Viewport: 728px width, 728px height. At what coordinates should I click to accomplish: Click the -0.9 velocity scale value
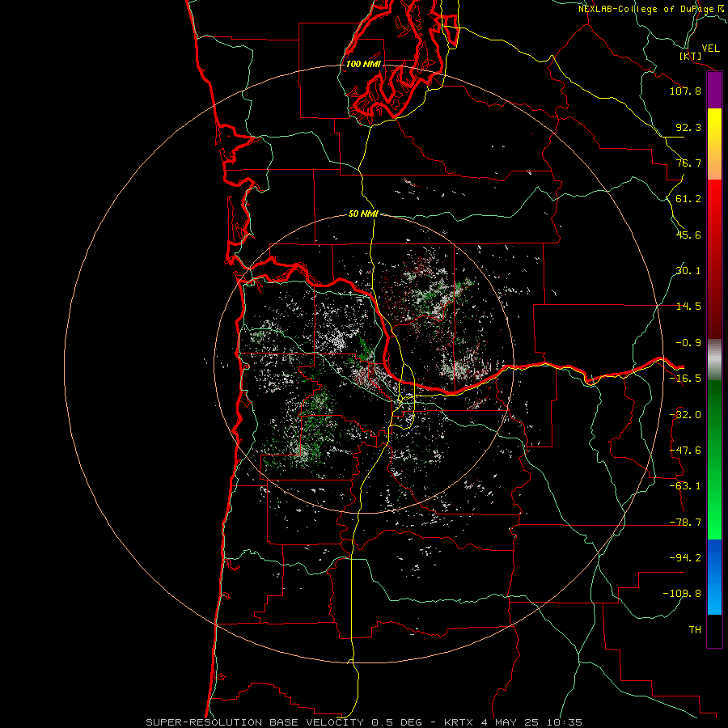688,343
